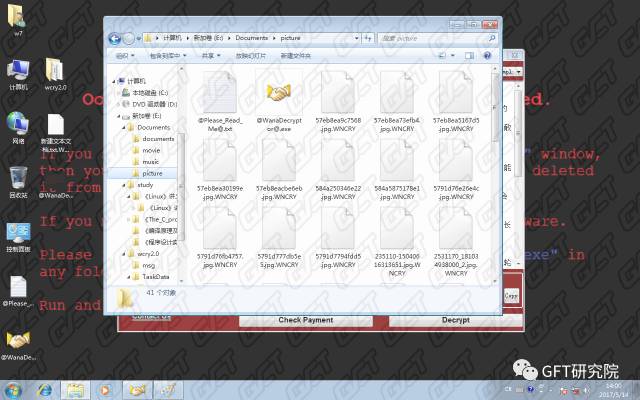The width and height of the screenshot is (640, 400).
Task: Collapse the wcry2.0 tree node
Action: pyautogui.click(x=129, y=254)
